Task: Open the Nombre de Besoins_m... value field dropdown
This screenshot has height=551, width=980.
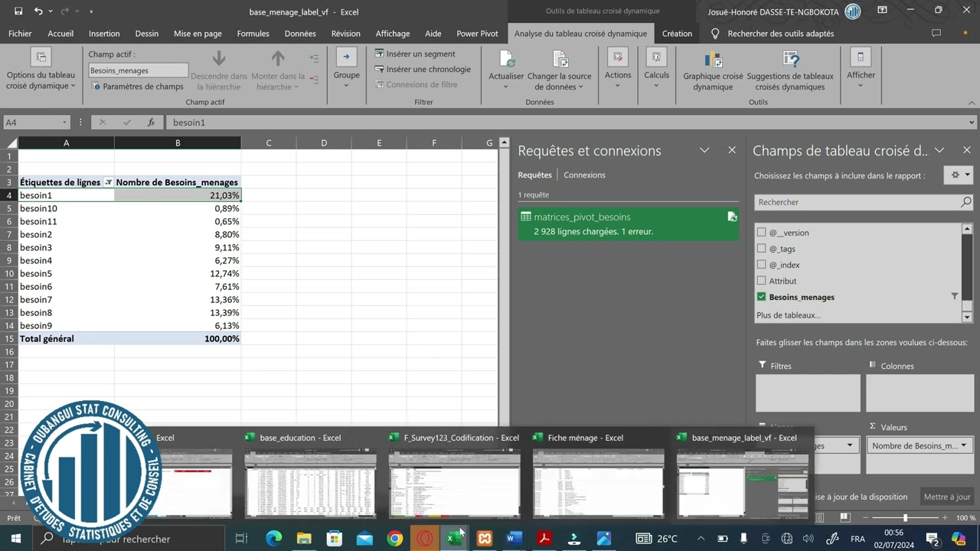Action: [x=963, y=445]
